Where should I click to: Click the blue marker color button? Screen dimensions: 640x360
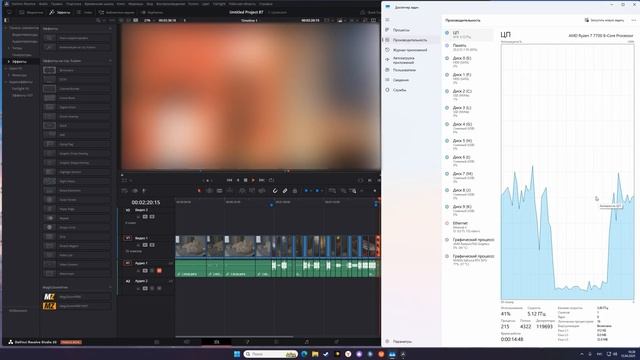click(317, 191)
